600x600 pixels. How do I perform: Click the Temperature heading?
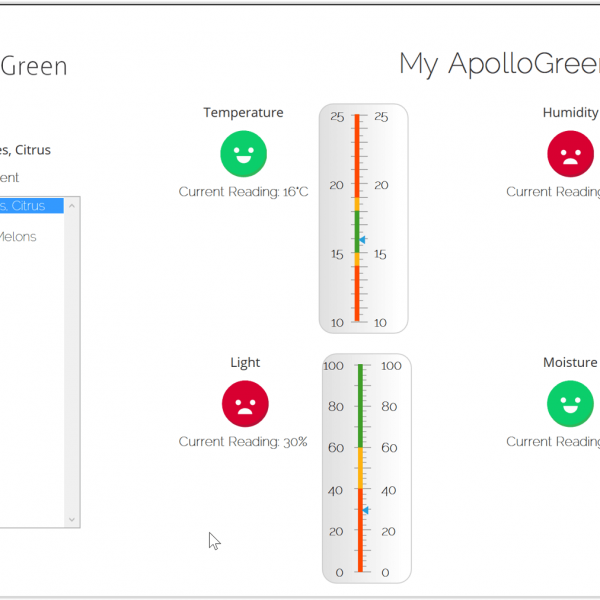(243, 112)
